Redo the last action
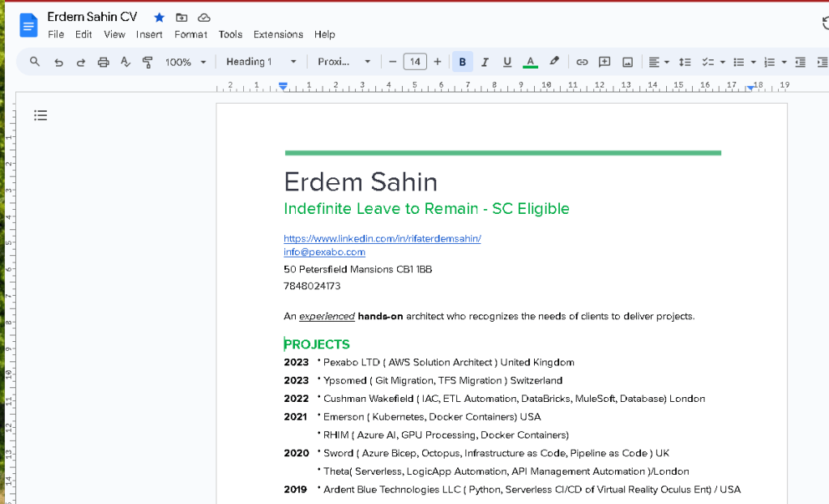 pyautogui.click(x=80, y=62)
